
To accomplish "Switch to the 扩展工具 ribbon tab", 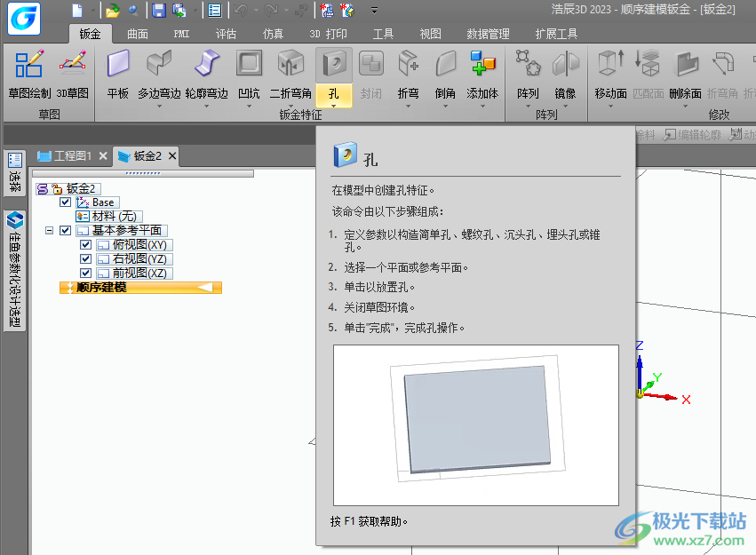I will tap(556, 34).
